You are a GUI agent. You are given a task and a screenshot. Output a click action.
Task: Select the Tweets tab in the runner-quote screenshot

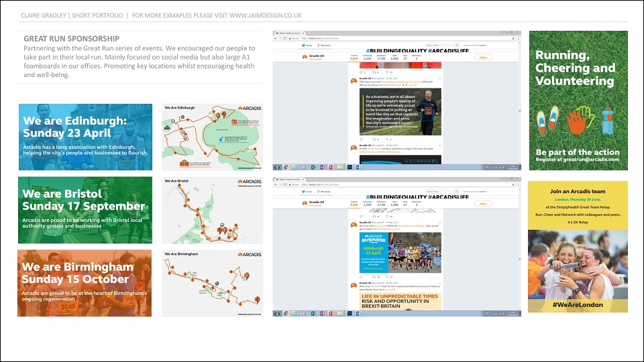tap(354, 57)
